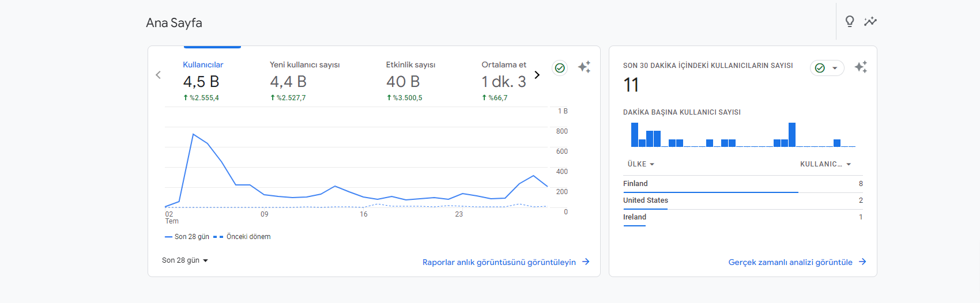Open the Son 28 gün date range dropdown
This screenshot has height=303, width=980.
pos(185,260)
